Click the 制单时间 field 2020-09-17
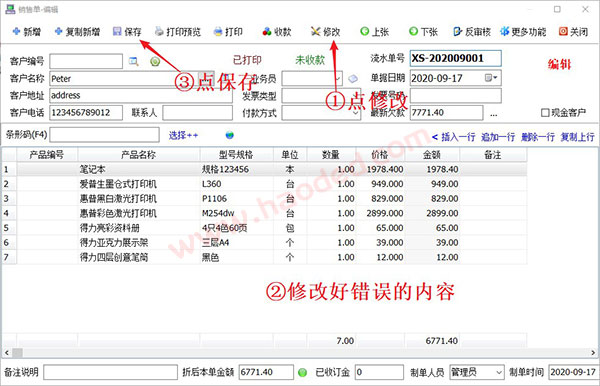This screenshot has width=600, height=386. [x=573, y=372]
